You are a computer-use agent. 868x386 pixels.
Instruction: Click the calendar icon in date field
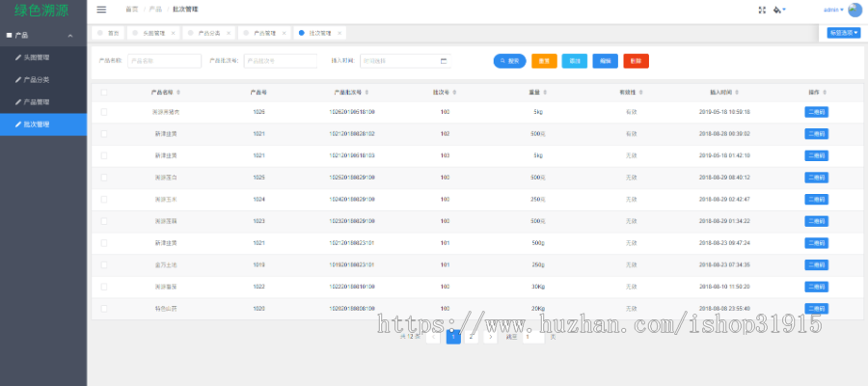444,61
